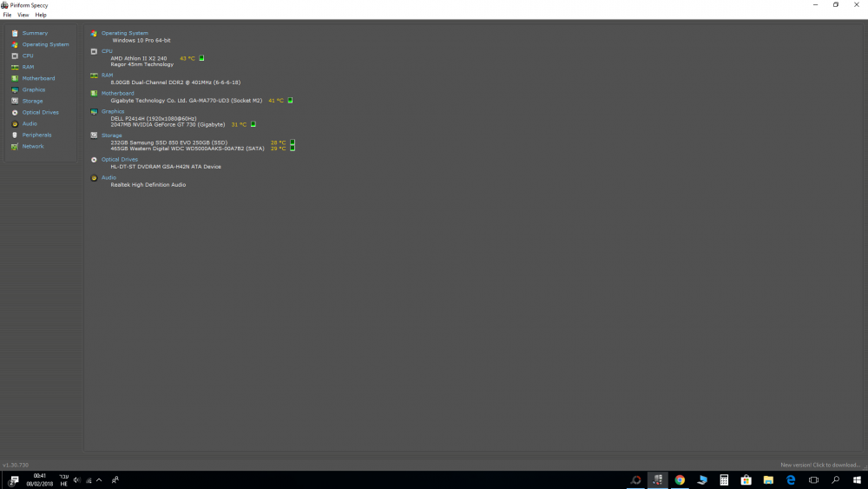Click green Samsung SSD temperature indicator
Viewport: 868px width, 489px height.
[x=293, y=143]
